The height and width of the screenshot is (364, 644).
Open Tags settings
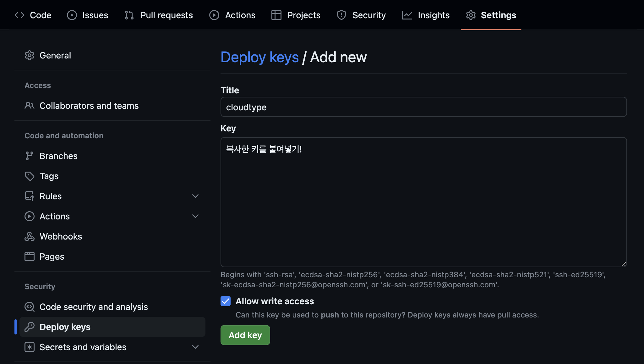tap(112, 176)
